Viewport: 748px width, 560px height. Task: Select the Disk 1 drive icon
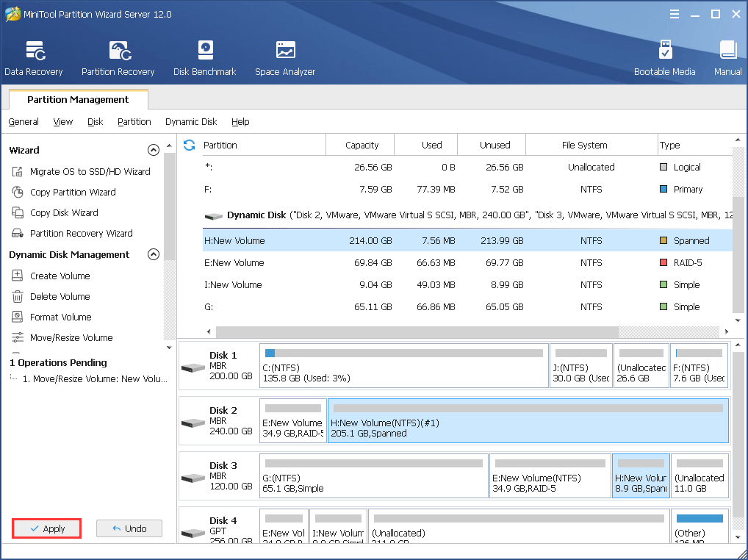193,367
